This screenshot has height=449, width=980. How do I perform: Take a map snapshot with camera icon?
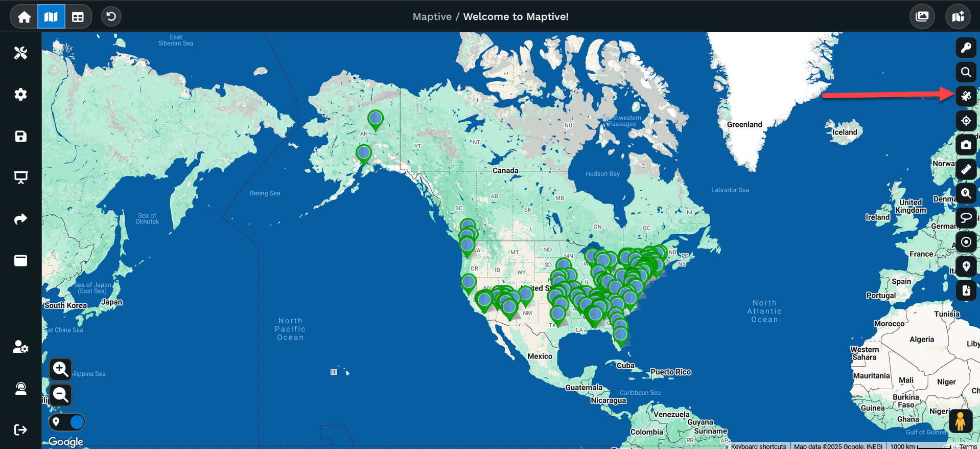tap(966, 145)
